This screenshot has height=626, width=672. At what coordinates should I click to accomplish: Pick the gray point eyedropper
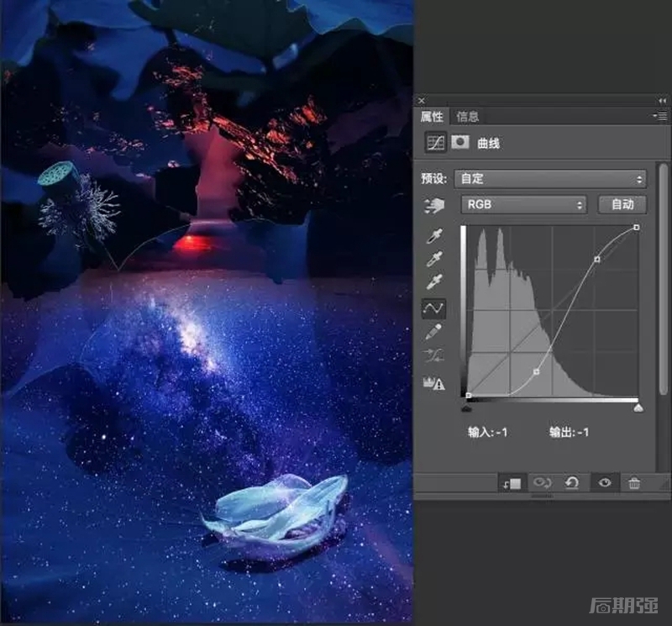(x=434, y=259)
